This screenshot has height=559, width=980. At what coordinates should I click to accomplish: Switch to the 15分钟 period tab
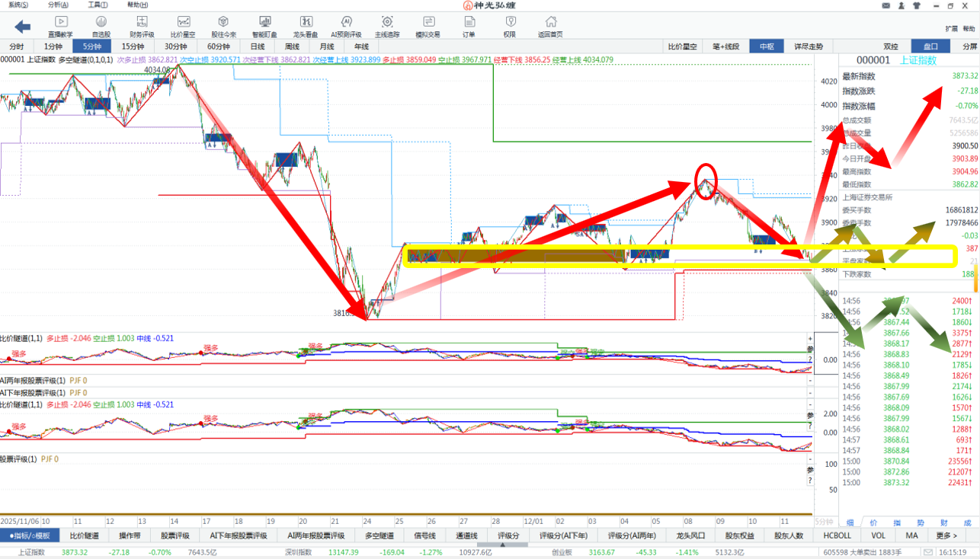tap(133, 46)
